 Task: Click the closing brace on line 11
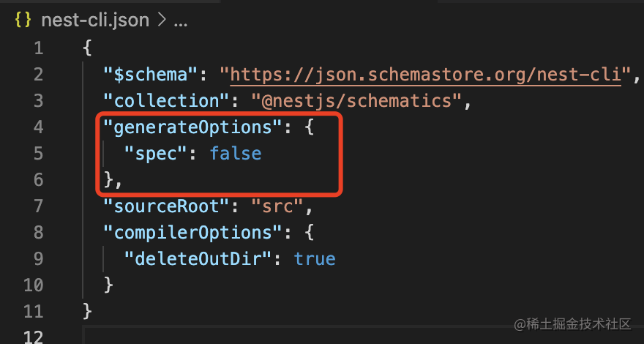[x=88, y=310]
